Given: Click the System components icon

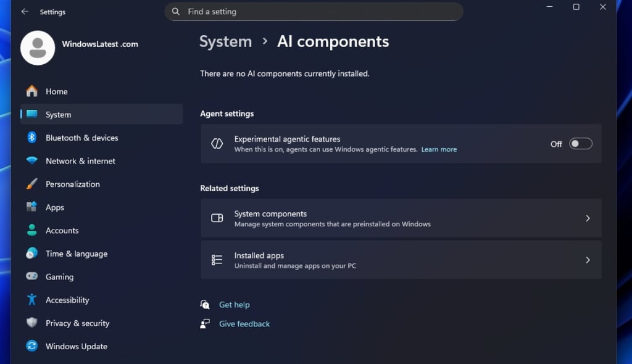Looking at the screenshot, I should click(217, 218).
